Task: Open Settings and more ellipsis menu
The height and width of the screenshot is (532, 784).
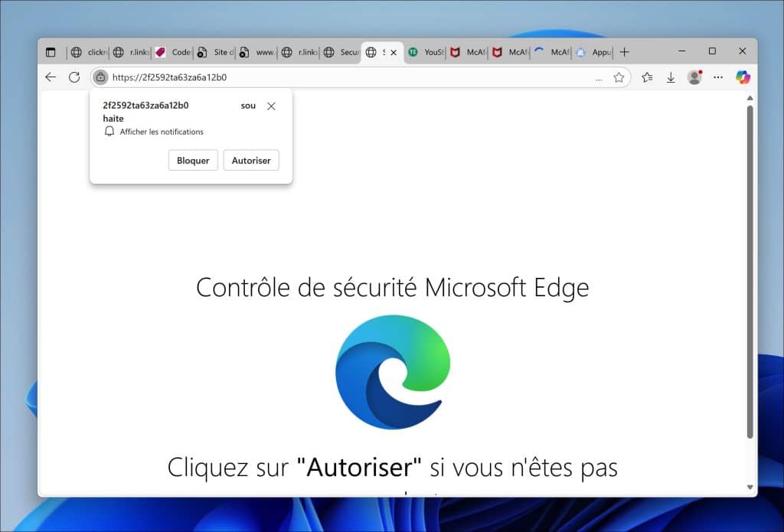Action: pos(718,77)
